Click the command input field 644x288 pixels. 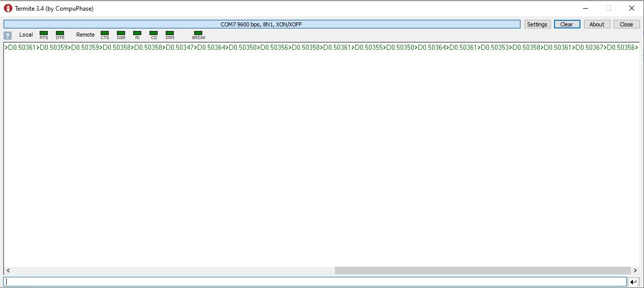[x=315, y=281]
